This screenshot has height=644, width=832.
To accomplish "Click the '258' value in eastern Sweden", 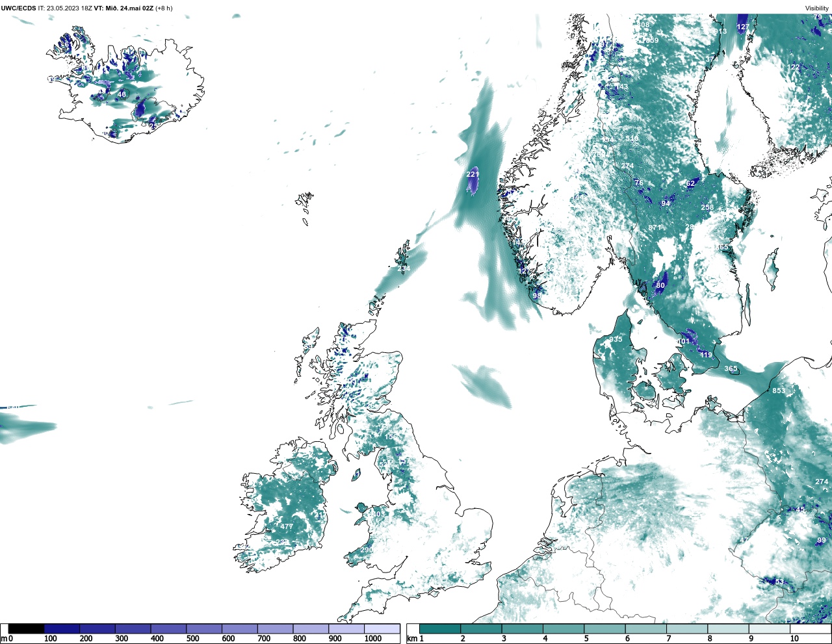I will tap(707, 207).
